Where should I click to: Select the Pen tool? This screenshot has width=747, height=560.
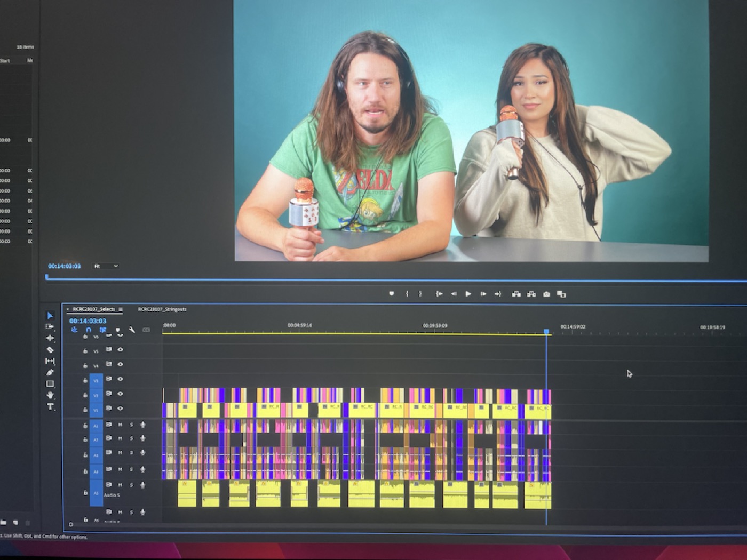pyautogui.click(x=50, y=372)
